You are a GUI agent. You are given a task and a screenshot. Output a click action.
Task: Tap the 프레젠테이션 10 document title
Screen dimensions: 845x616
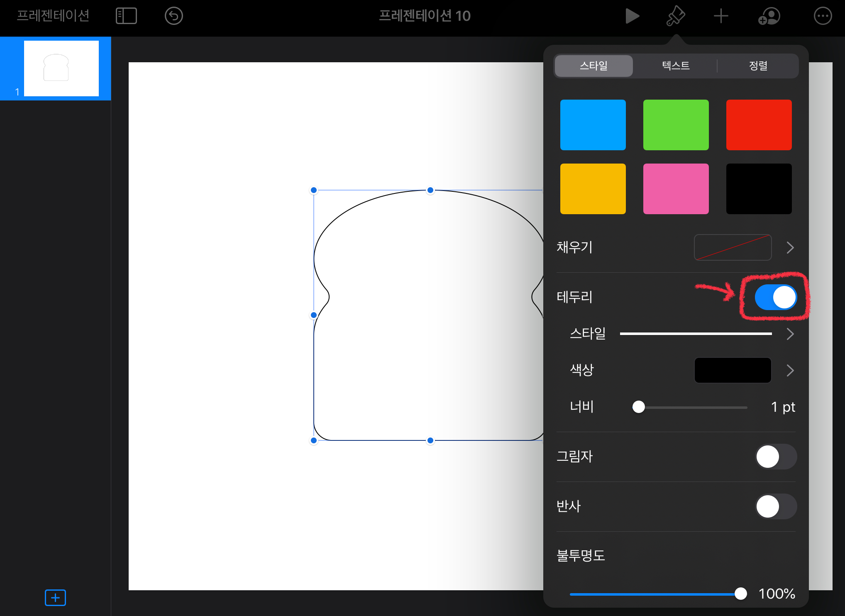425,16
